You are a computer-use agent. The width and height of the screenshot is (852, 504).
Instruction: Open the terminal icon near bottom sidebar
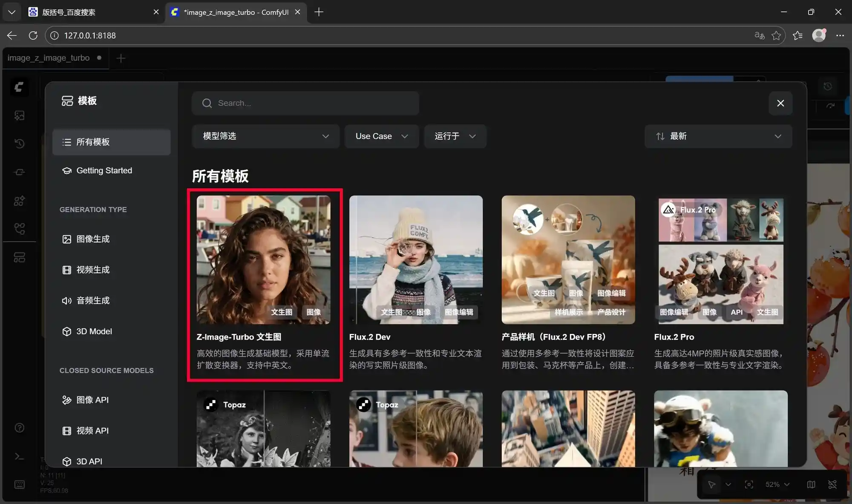20,456
